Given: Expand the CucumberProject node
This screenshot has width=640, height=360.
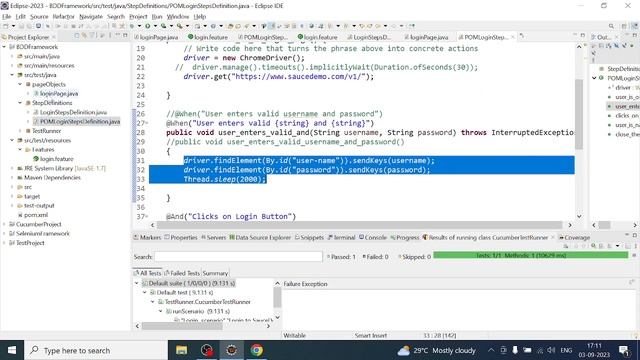Looking at the screenshot, I should coord(4,224).
